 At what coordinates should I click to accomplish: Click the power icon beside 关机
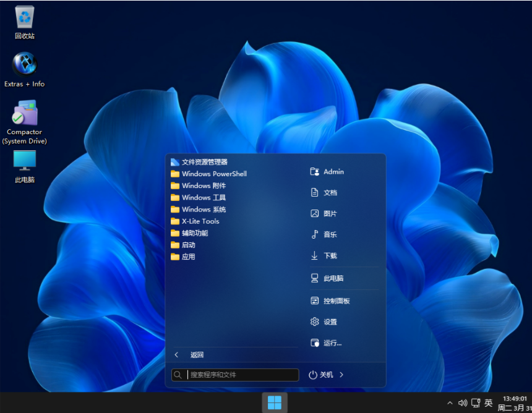pyautogui.click(x=312, y=375)
